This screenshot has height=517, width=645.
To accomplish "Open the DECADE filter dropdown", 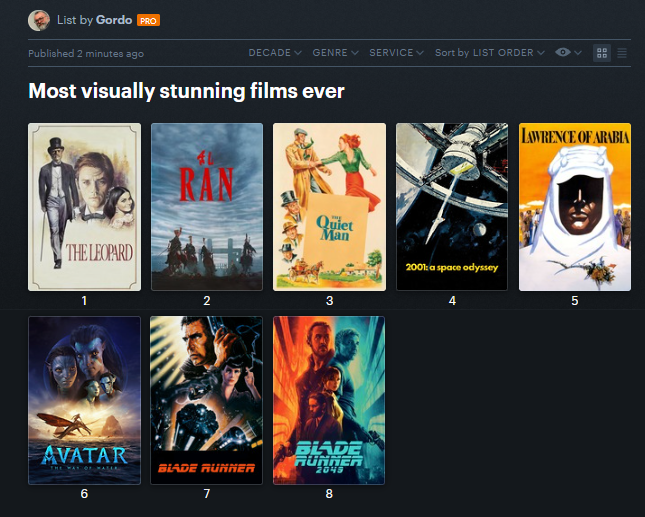I will (275, 53).
